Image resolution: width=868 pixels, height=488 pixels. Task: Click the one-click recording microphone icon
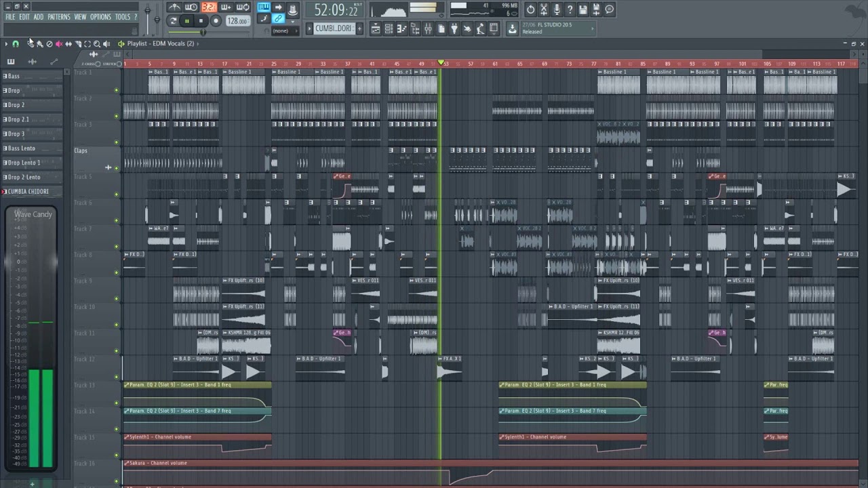click(557, 9)
